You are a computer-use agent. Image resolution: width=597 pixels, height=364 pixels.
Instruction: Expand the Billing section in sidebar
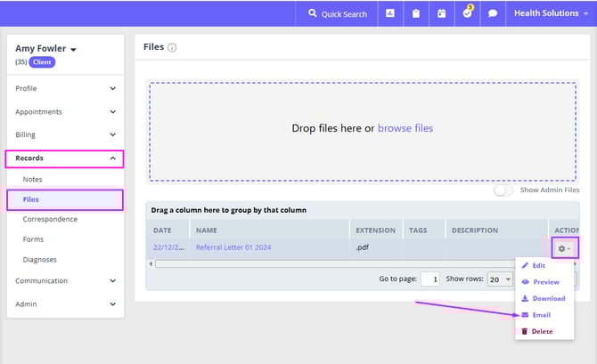pyautogui.click(x=64, y=135)
